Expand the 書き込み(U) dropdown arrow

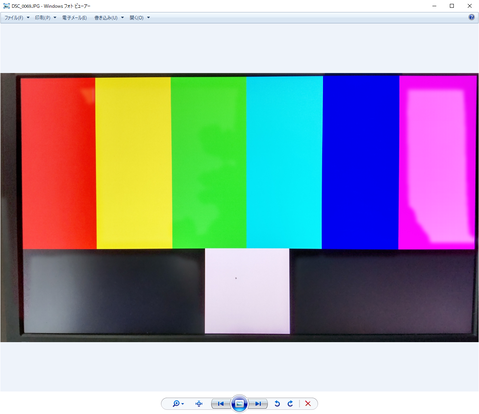[x=122, y=18]
